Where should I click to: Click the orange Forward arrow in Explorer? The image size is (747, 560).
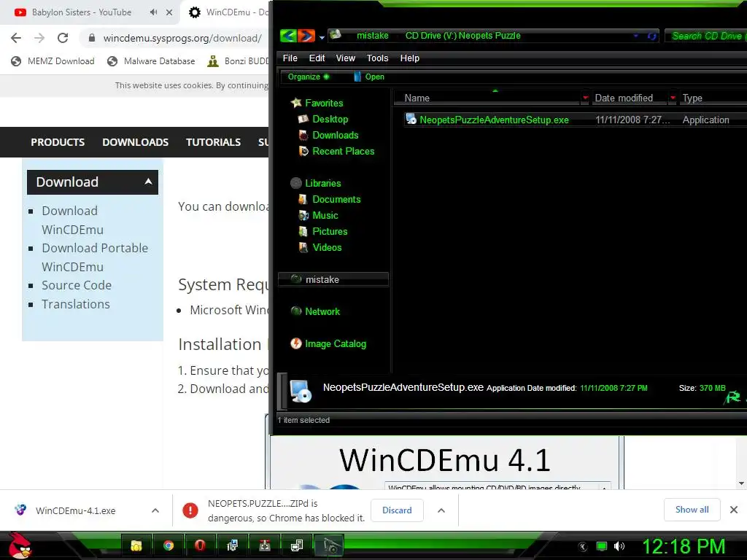(x=306, y=36)
